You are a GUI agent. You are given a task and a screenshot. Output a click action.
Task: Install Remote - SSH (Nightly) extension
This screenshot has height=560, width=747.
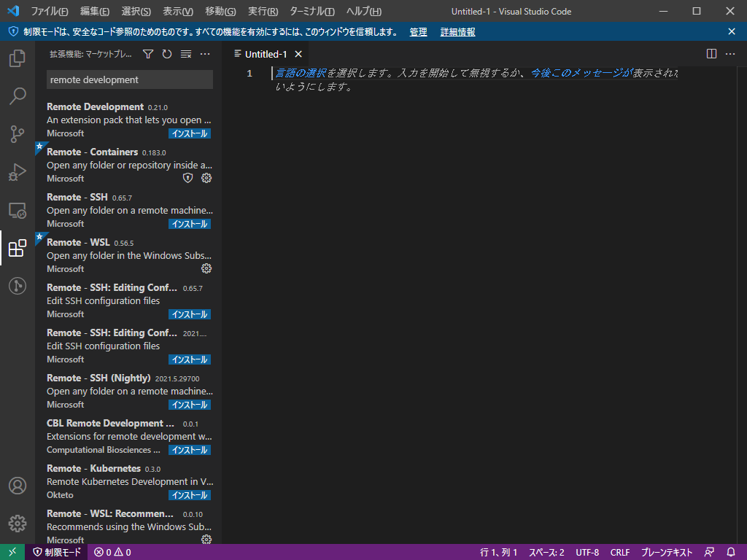click(x=190, y=405)
